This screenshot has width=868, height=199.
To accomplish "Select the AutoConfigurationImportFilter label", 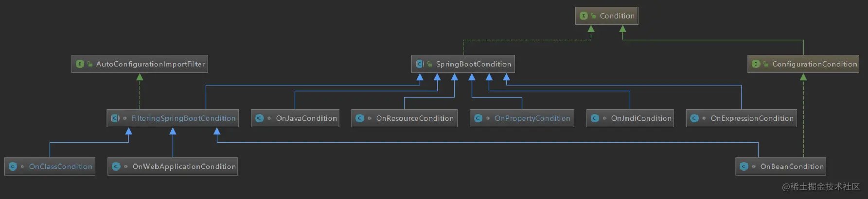I will [x=151, y=64].
